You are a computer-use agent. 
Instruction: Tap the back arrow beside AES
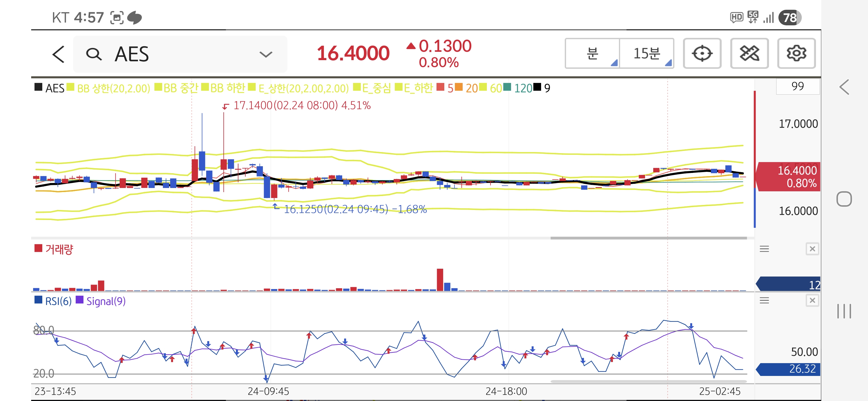tap(59, 54)
